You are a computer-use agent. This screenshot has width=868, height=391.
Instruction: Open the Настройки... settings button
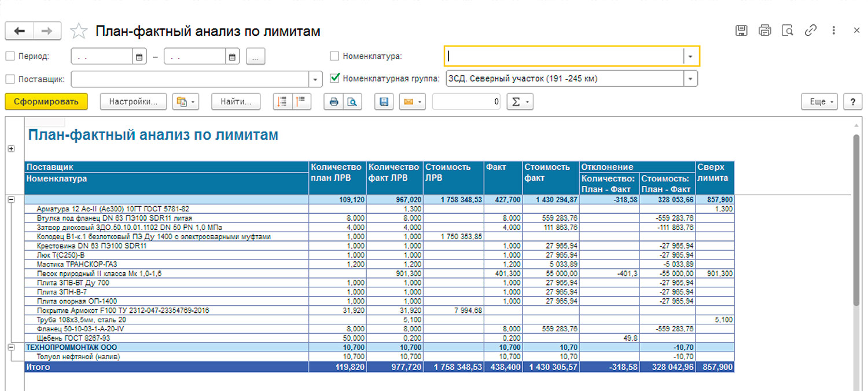pyautogui.click(x=133, y=102)
